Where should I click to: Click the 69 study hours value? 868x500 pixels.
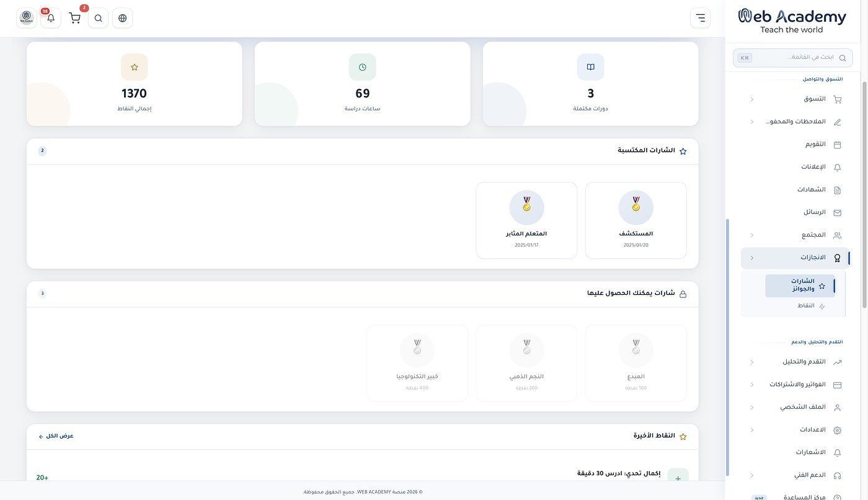pyautogui.click(x=363, y=94)
